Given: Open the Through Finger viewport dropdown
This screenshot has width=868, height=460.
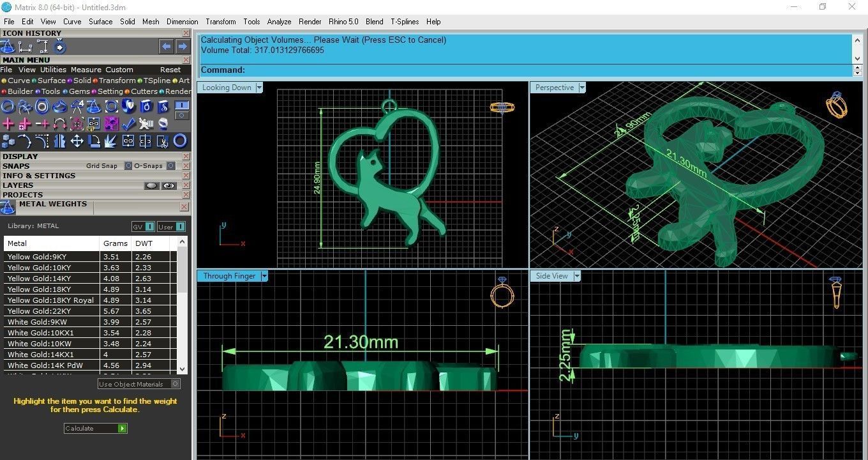Looking at the screenshot, I should pyautogui.click(x=264, y=276).
